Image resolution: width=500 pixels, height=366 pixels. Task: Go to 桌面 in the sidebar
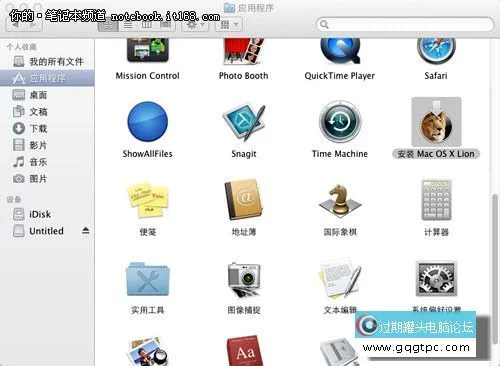[47, 95]
